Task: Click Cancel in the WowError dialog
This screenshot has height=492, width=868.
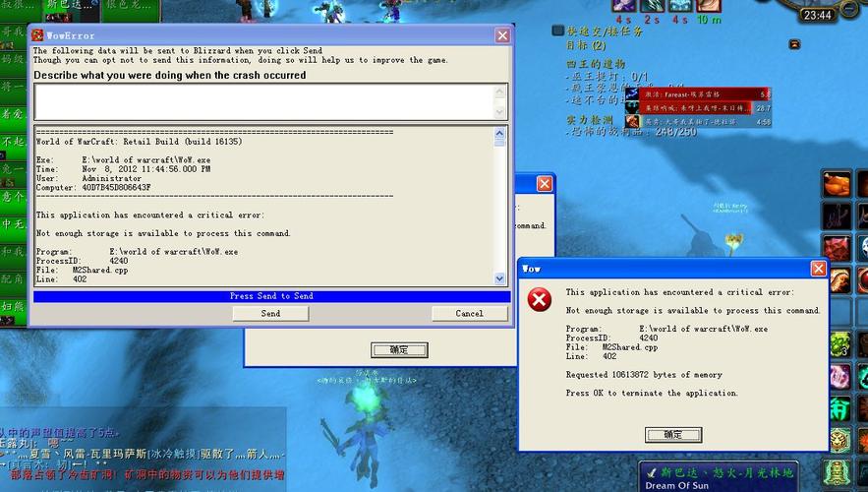Action: point(470,314)
